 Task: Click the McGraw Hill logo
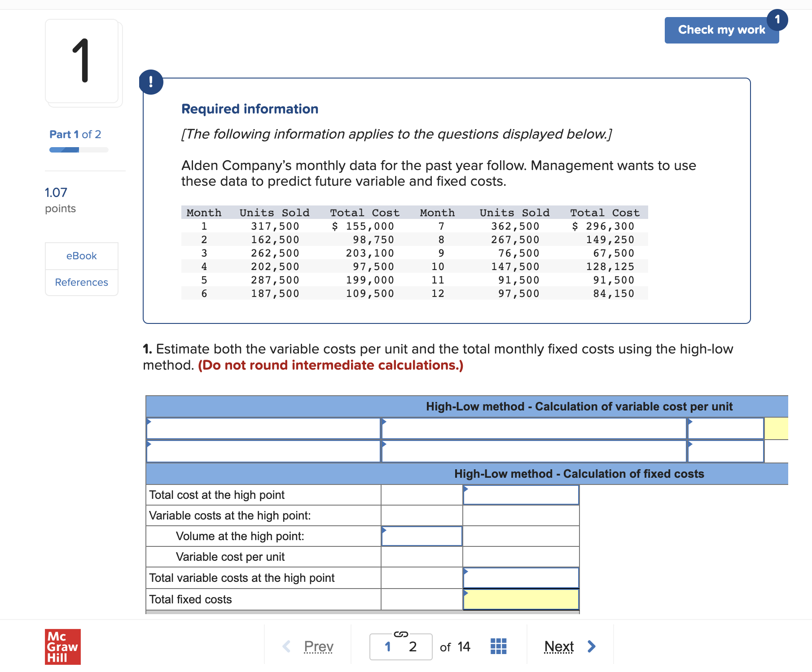[x=62, y=646]
